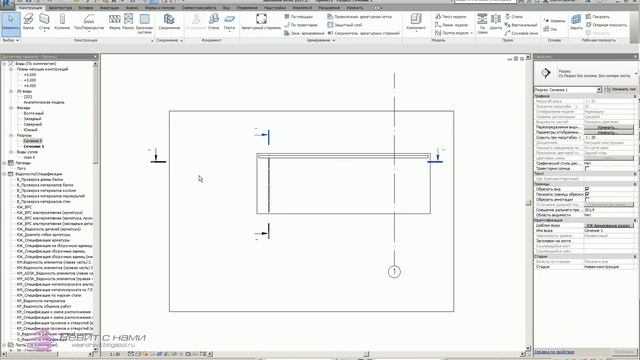The width and height of the screenshot is (640, 360).
Task: Open the Выбор dropdown under Modify
Action: point(10,40)
